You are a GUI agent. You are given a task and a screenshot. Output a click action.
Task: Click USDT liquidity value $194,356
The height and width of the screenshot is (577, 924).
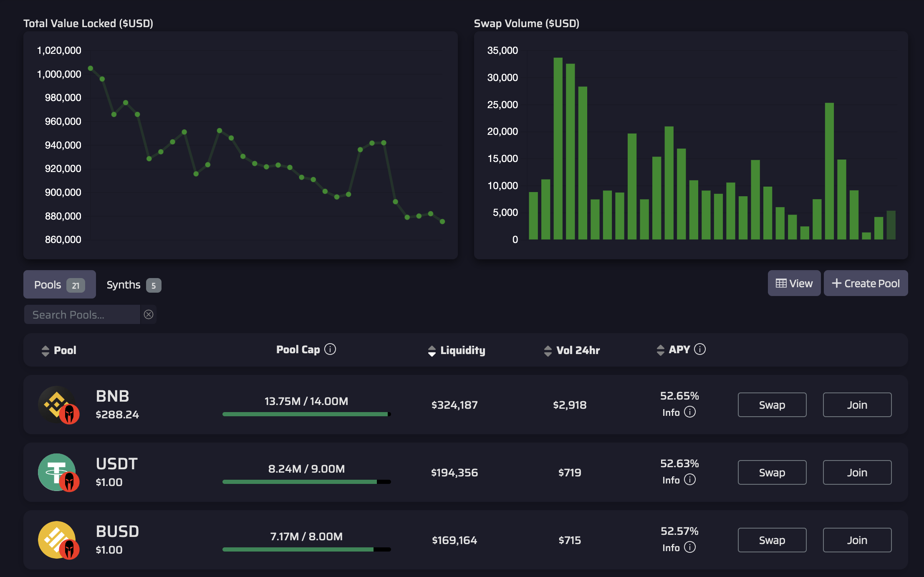tap(454, 473)
